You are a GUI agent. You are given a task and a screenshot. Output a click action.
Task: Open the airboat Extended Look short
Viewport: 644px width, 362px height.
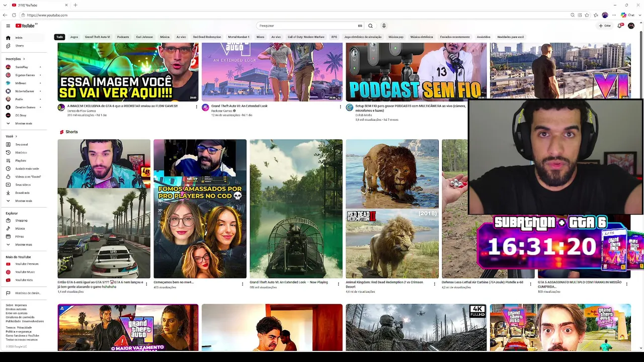(x=296, y=209)
